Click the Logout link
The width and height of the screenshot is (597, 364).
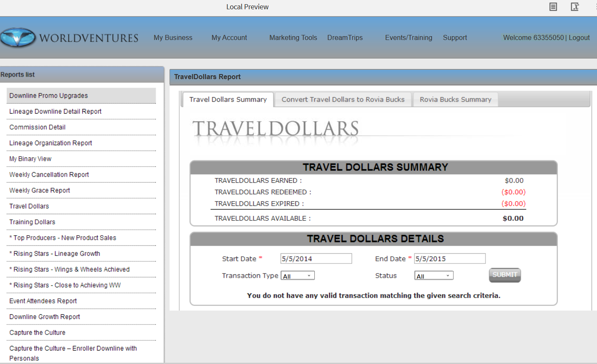579,37
